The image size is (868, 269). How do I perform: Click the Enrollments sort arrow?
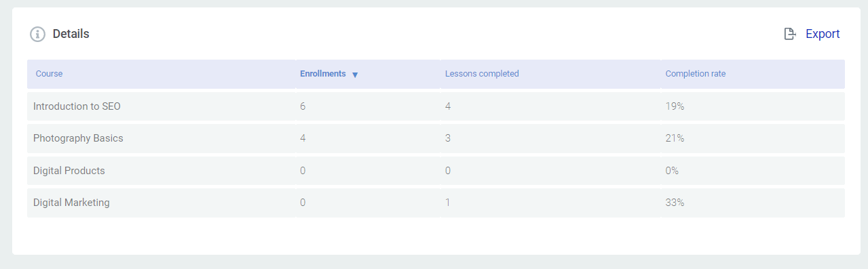355,75
